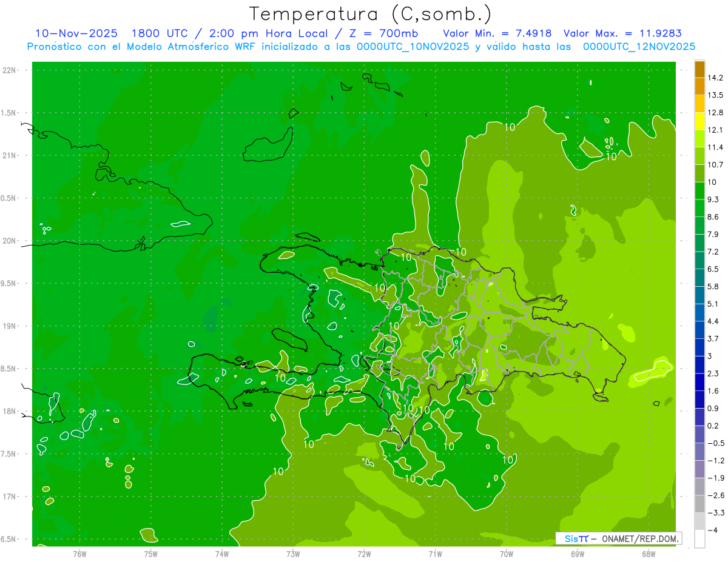Viewport: 728px width, 562px height.
Task: Click the '22N' latitude label
Action: (x=10, y=70)
